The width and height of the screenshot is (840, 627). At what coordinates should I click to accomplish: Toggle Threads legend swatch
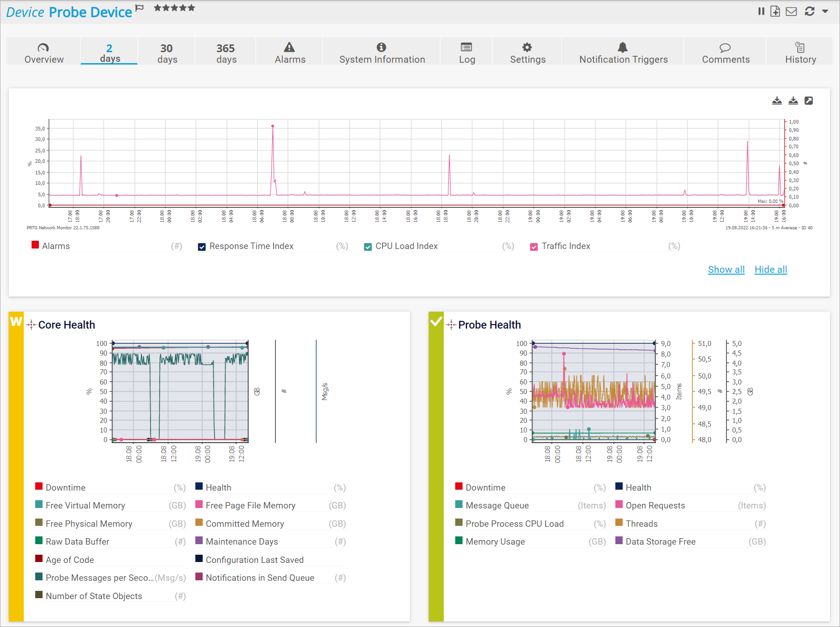619,522
